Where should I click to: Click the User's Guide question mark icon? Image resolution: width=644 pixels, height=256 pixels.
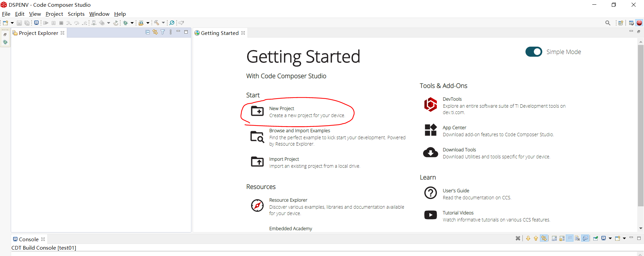430,193
